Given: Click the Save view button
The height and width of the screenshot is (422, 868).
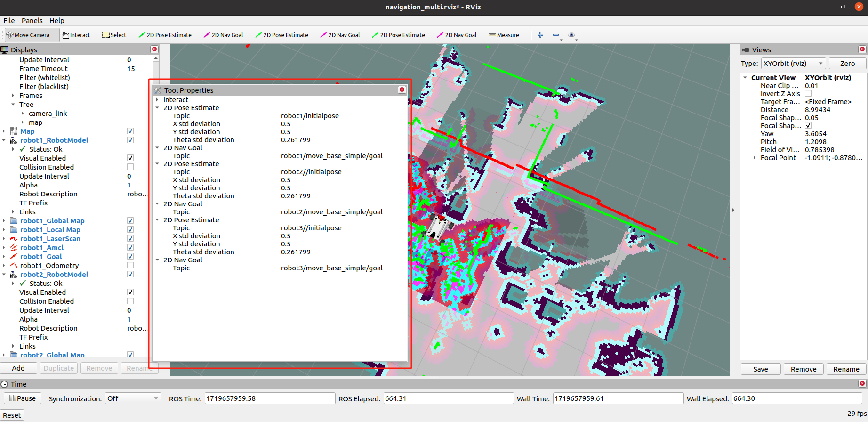Looking at the screenshot, I should tap(761, 369).
